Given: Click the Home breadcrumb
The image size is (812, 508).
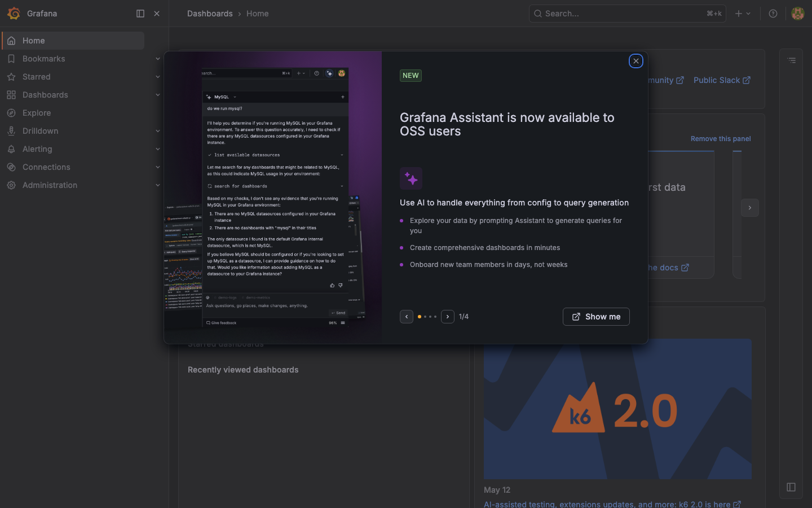Looking at the screenshot, I should (257, 14).
